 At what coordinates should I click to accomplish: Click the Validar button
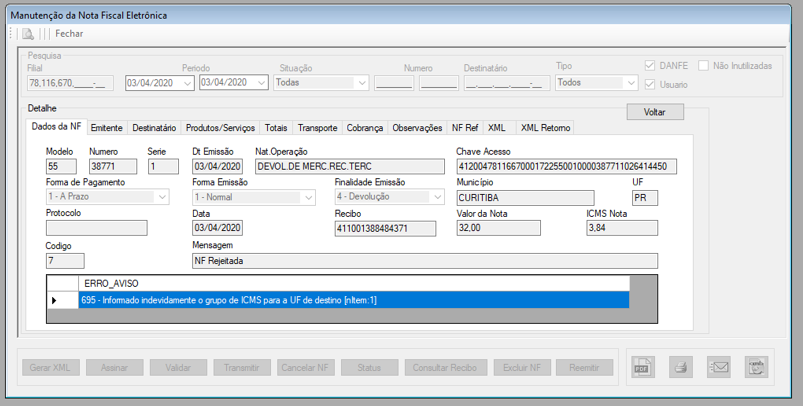(178, 368)
